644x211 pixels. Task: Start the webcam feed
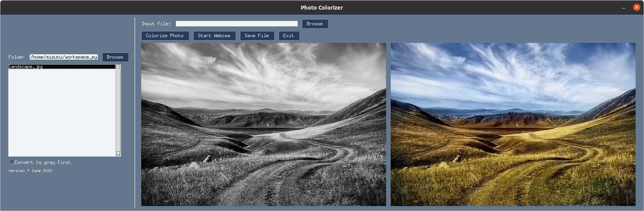tap(214, 36)
